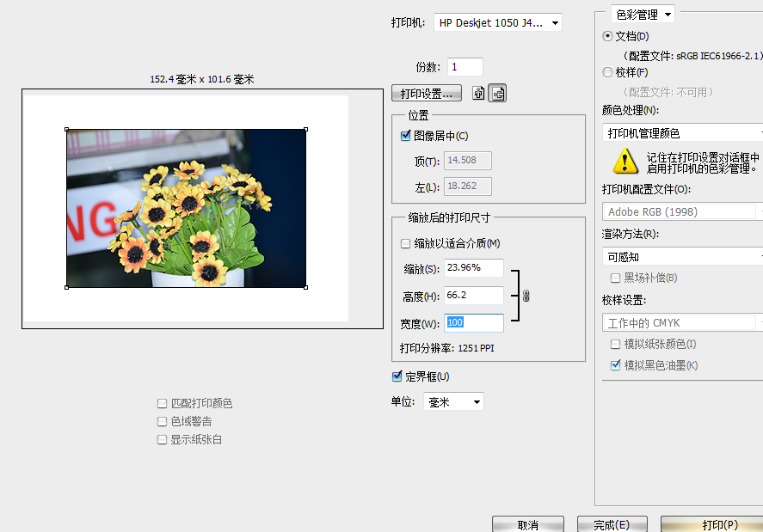763x532 pixels.
Task: Open proof setup dropdown 工作中的 CMYK
Action: (x=682, y=323)
